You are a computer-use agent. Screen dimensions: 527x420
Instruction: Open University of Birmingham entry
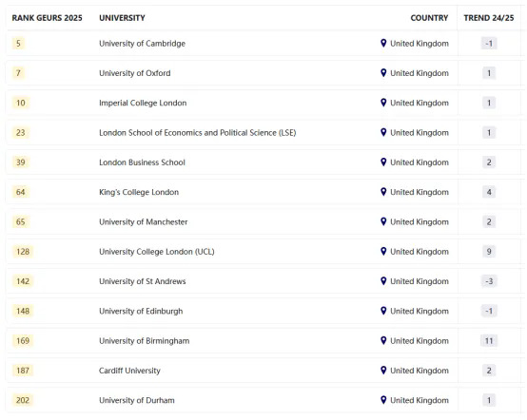[x=145, y=341]
